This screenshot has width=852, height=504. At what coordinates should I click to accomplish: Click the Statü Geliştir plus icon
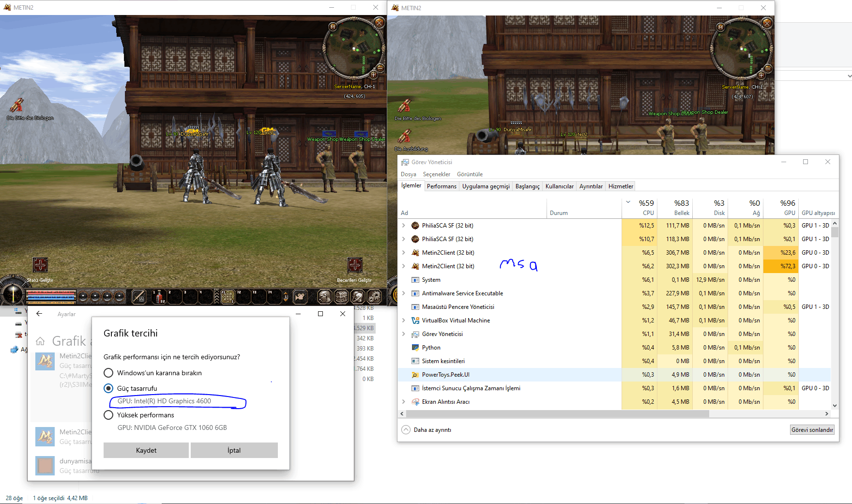coord(40,265)
